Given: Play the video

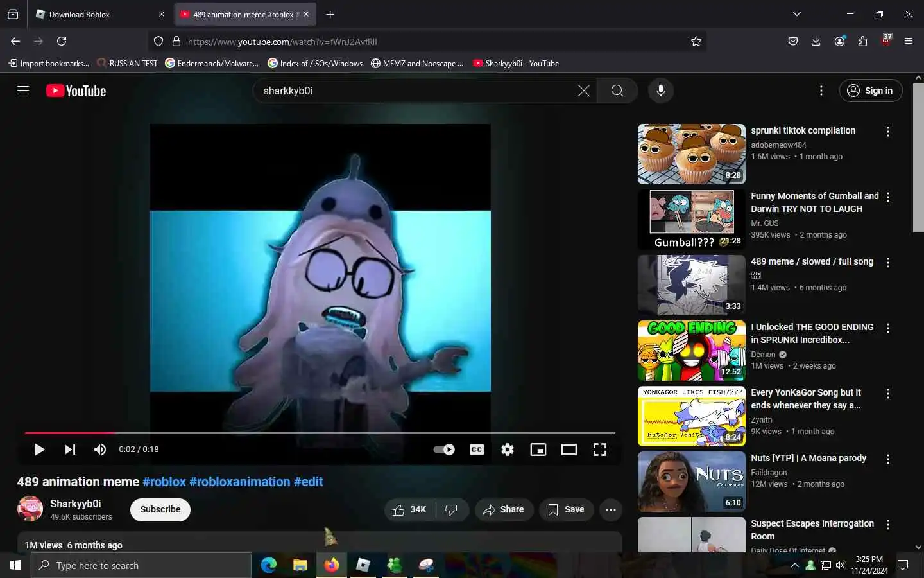Looking at the screenshot, I should pyautogui.click(x=39, y=450).
